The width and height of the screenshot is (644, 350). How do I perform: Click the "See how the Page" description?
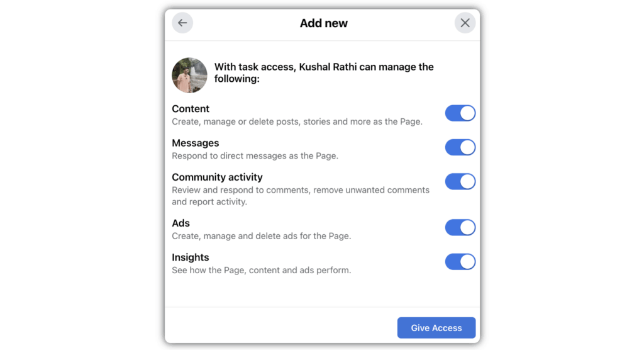261,270
